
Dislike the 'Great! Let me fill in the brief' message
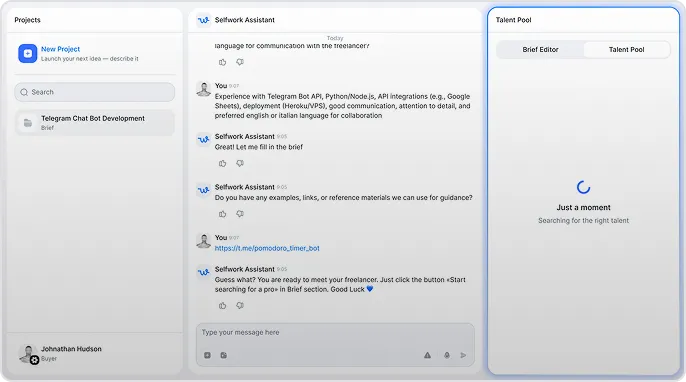point(240,163)
